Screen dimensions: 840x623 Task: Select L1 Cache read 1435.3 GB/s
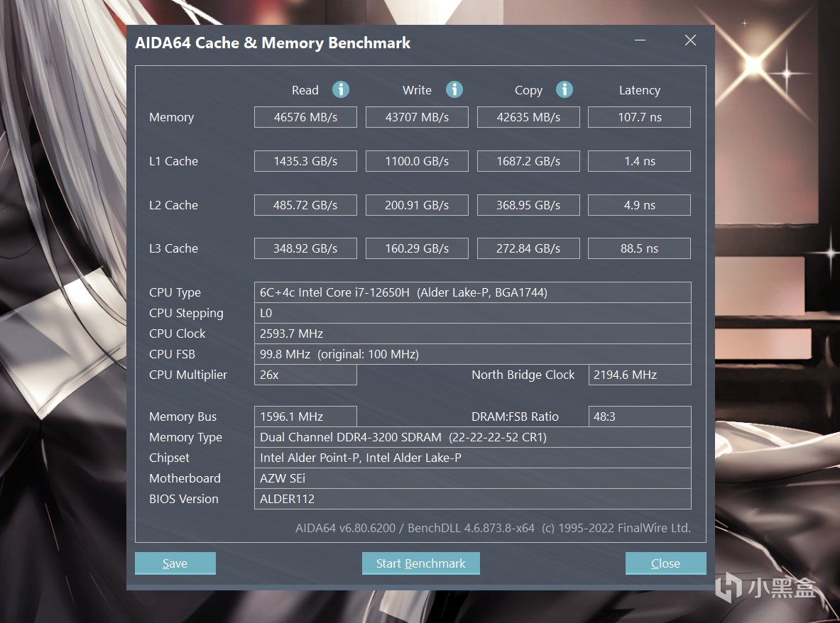[305, 161]
